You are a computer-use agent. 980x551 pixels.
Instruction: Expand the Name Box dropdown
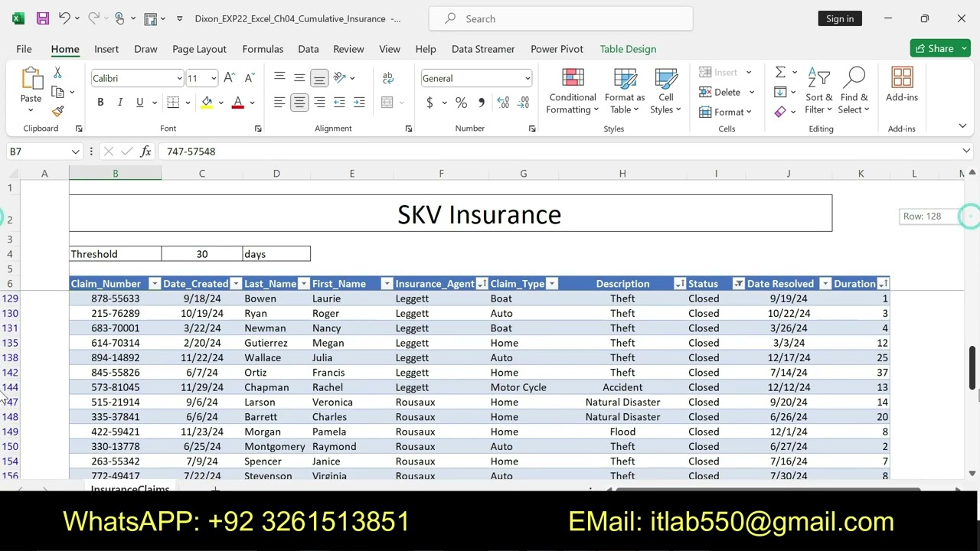[x=75, y=152]
